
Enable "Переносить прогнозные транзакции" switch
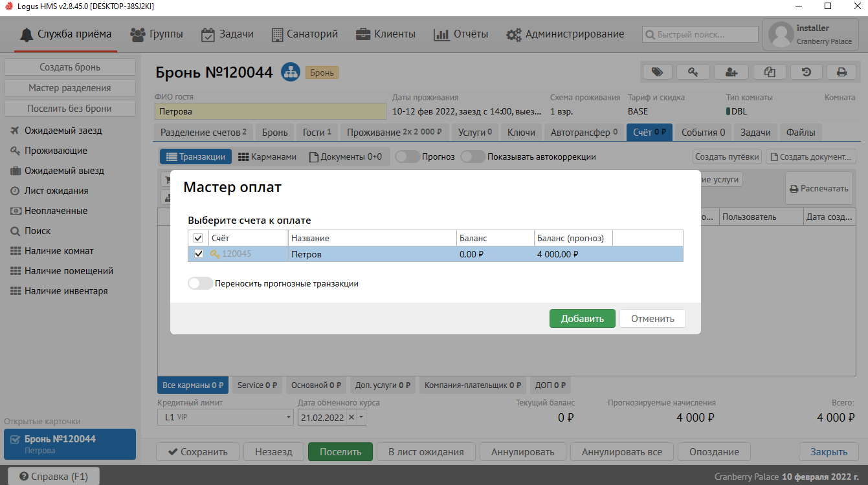pos(200,283)
